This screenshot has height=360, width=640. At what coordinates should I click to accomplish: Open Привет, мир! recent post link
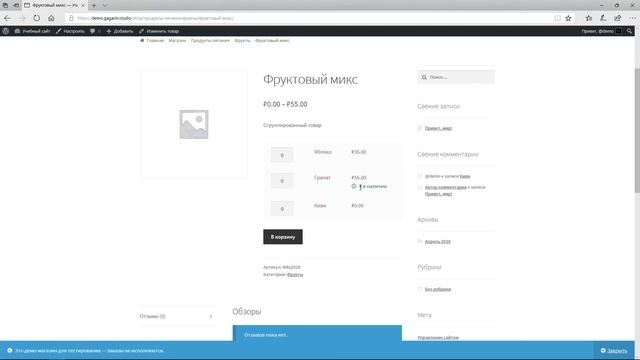coord(438,128)
